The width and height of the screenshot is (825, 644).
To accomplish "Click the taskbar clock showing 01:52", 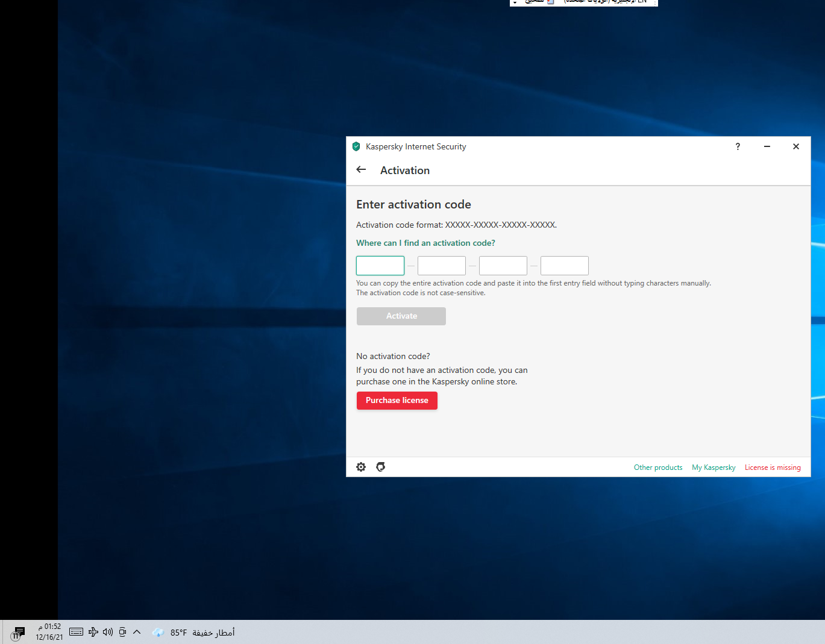I will [x=49, y=632].
